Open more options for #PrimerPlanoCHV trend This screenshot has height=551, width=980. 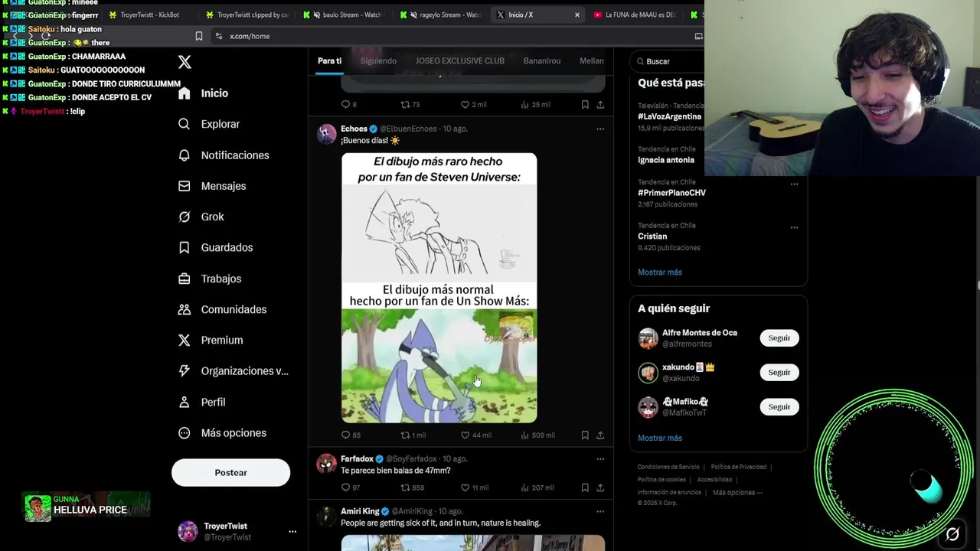(794, 184)
